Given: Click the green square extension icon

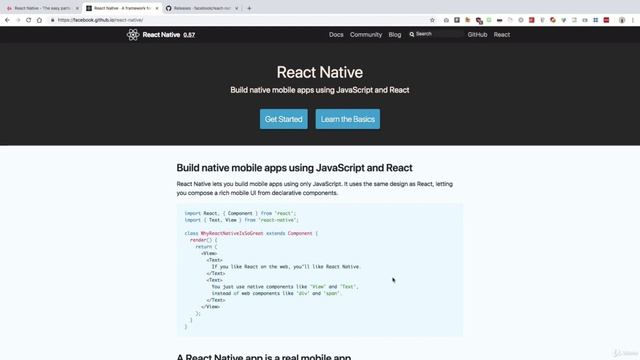Looking at the screenshot, I should coord(489,20).
